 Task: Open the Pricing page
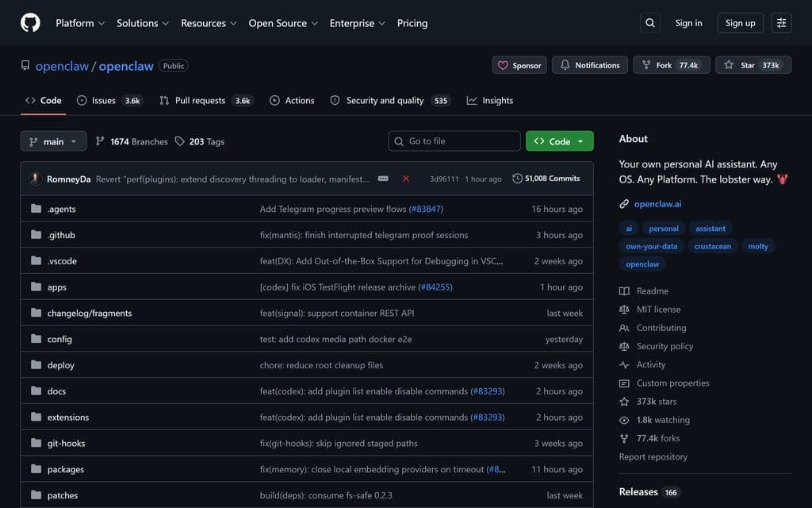coord(412,23)
